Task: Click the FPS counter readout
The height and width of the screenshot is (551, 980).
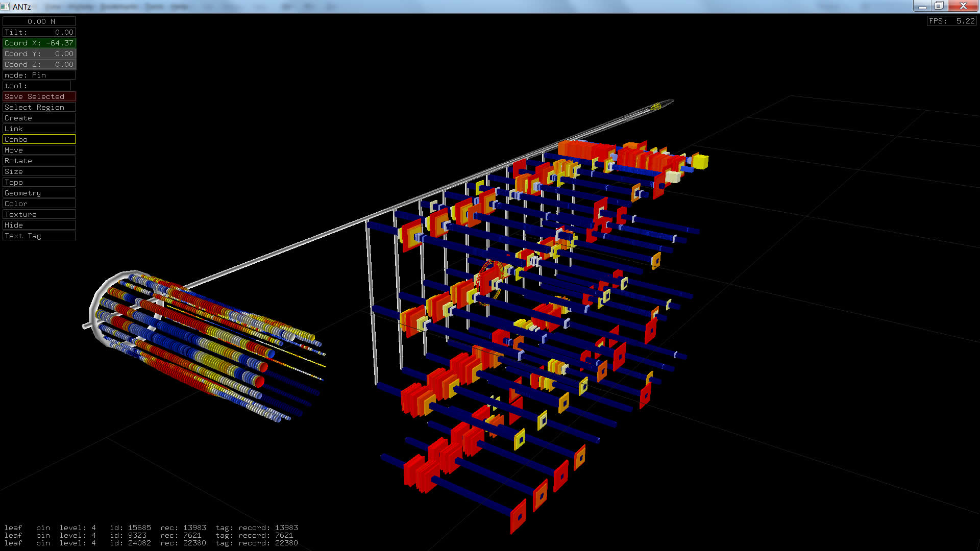Action: [951, 21]
